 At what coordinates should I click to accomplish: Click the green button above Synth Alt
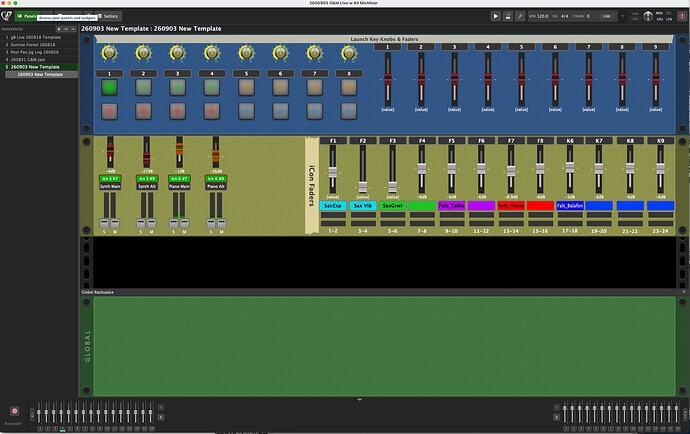coord(147,179)
